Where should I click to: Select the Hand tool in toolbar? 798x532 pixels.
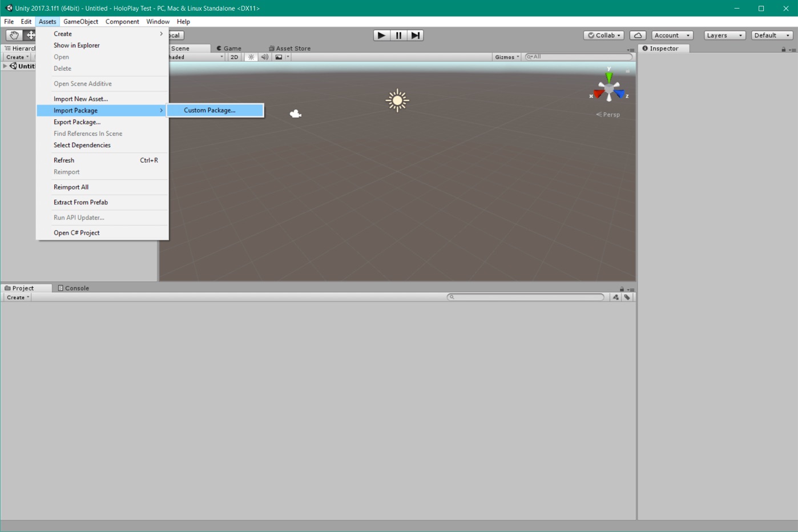(x=14, y=35)
